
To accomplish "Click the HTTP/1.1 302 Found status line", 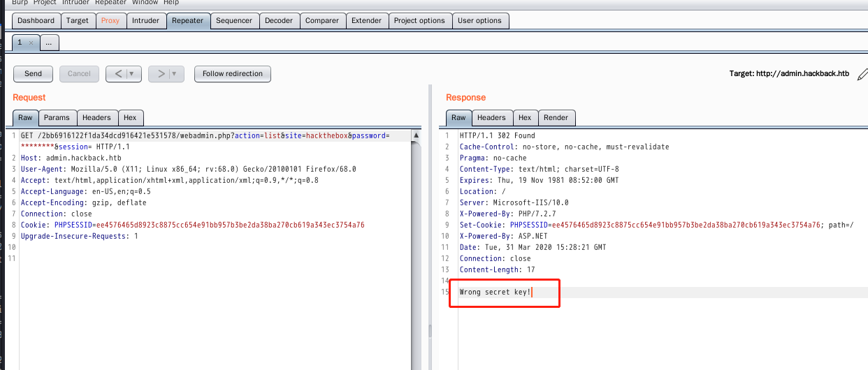I will pyautogui.click(x=497, y=135).
